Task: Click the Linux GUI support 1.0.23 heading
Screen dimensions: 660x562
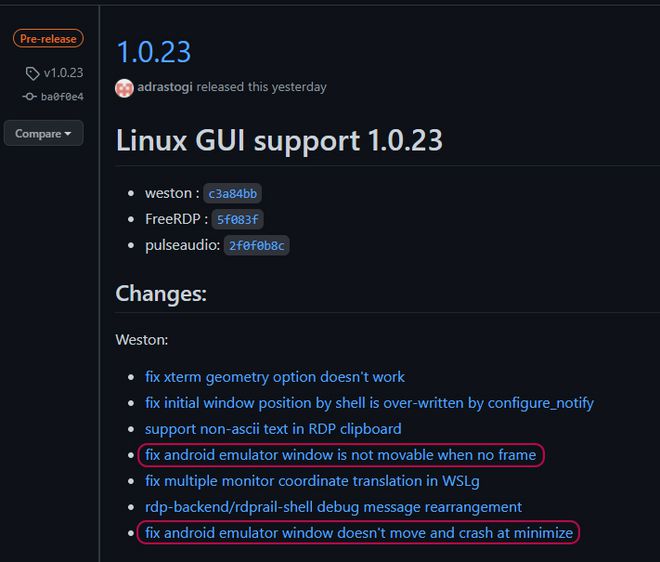Action: coord(279,141)
